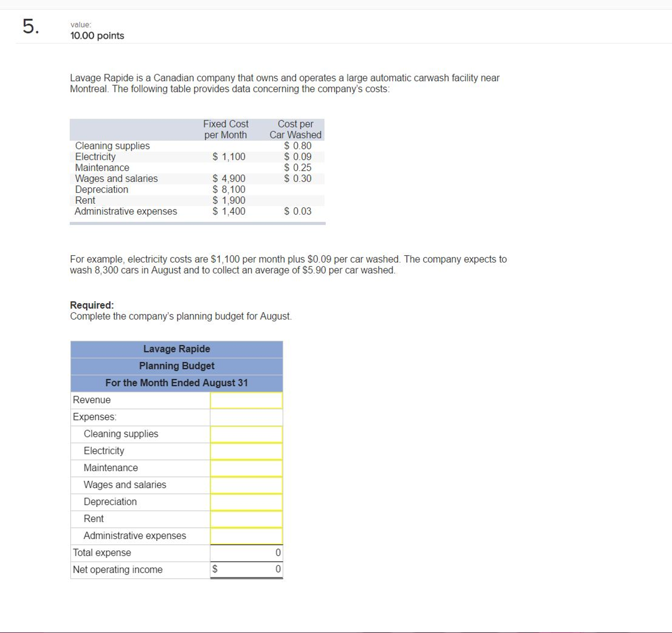The height and width of the screenshot is (633, 672).
Task: Click the For the Month Ended August 31 header
Action: 176,383
